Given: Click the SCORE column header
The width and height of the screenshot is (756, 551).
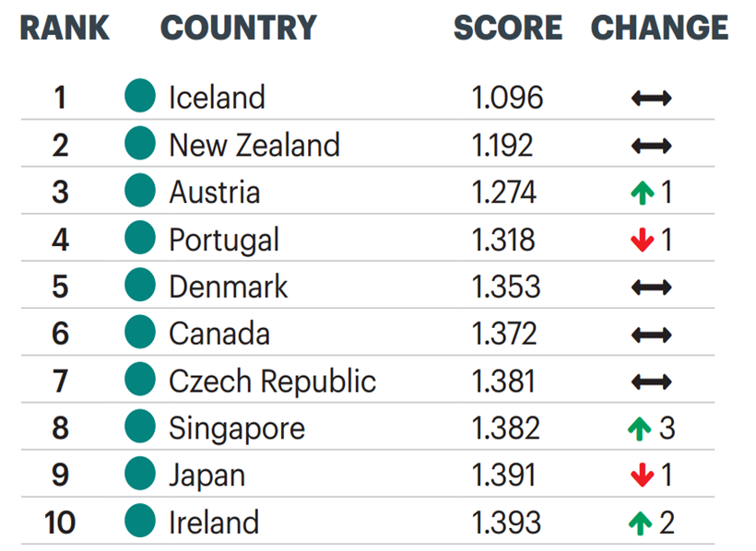Looking at the screenshot, I should pos(507,29).
